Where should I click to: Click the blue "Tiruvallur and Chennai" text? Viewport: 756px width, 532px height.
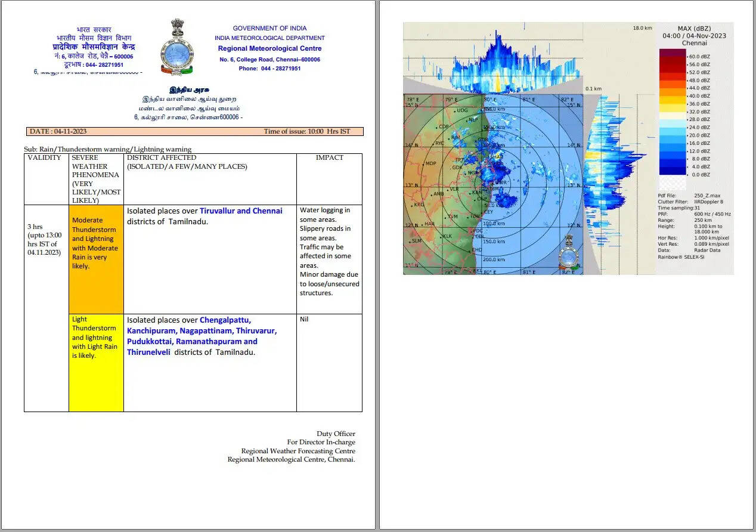[x=241, y=211]
